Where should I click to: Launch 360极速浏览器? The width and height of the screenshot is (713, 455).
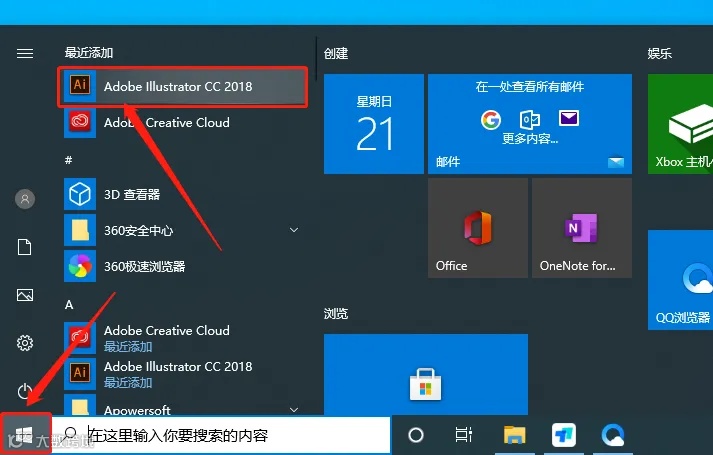(182, 266)
